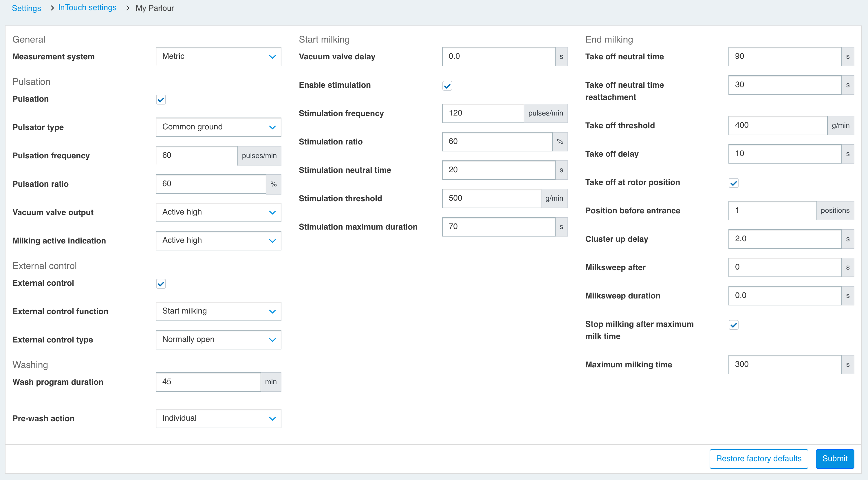868x480 pixels.
Task: Click the Milksweep duration field
Action: (x=785, y=295)
